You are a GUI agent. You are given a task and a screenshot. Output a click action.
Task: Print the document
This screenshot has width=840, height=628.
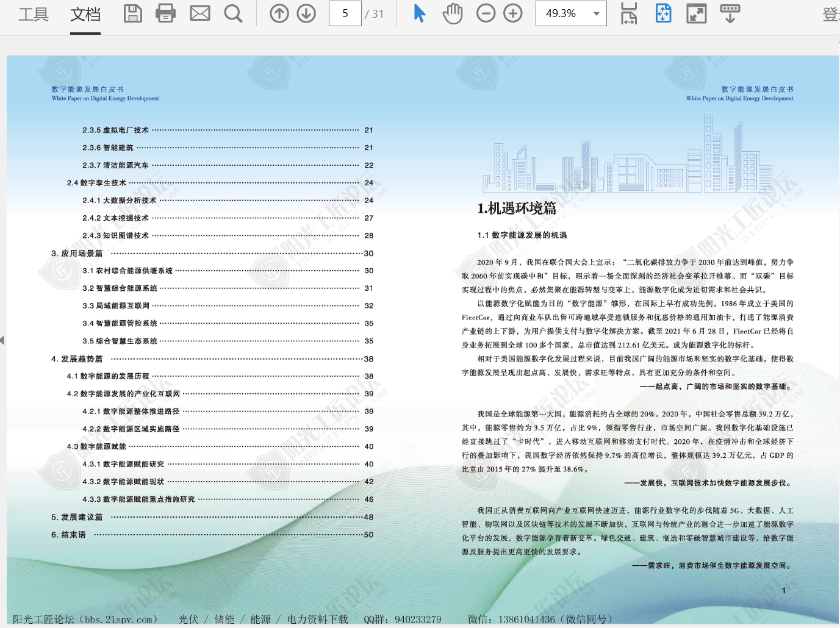pyautogui.click(x=165, y=13)
